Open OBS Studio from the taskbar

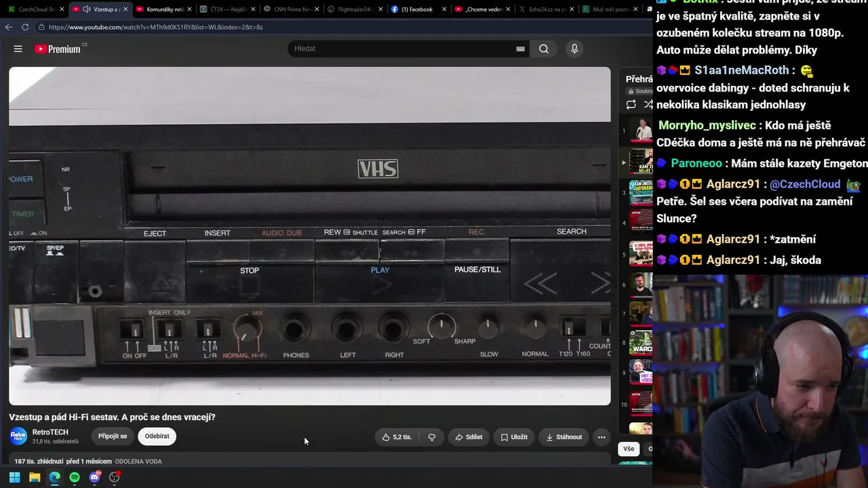coord(115,477)
